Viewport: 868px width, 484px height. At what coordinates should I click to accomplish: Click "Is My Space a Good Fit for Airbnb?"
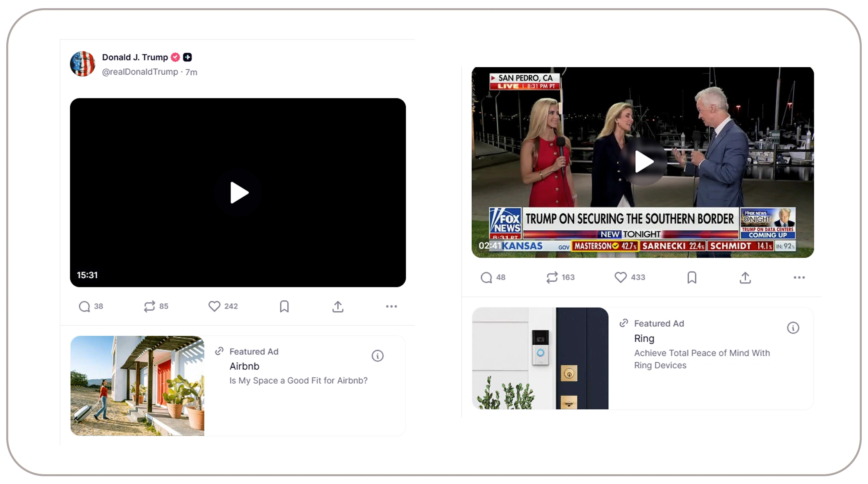pos(299,381)
